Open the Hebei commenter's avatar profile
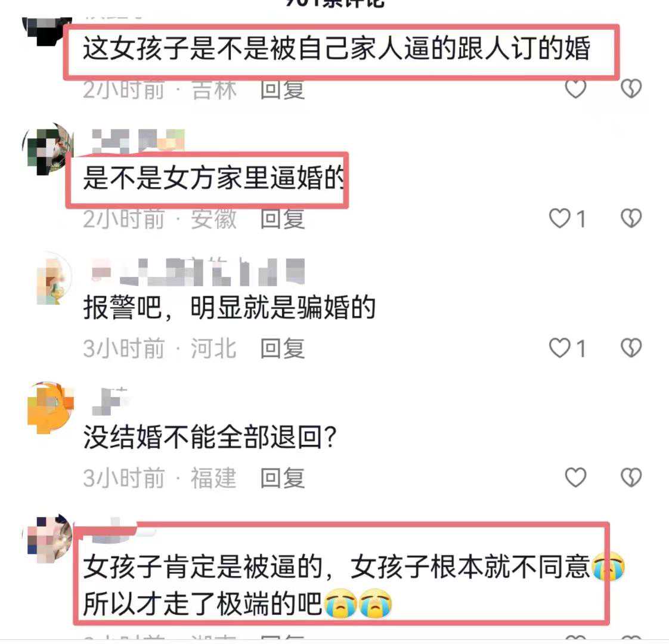 51,278
